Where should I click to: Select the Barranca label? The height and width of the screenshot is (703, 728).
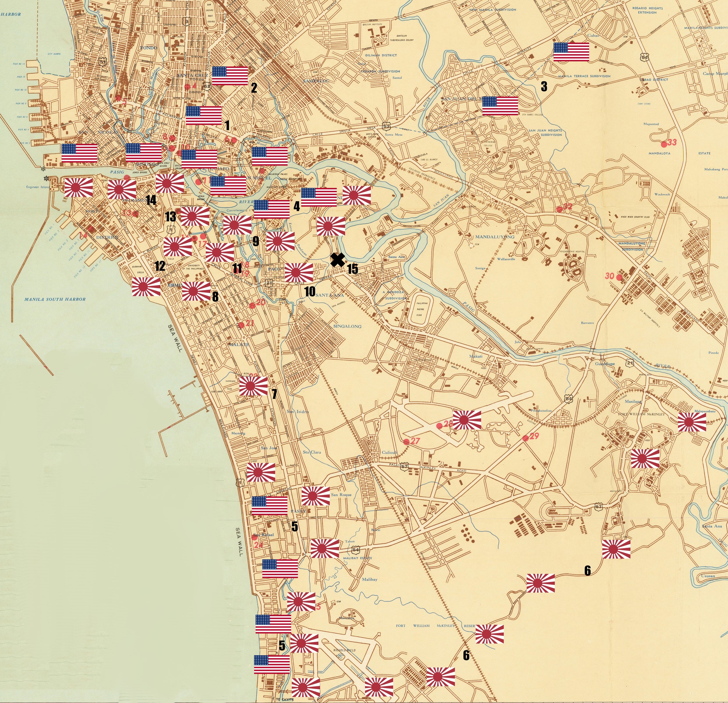coord(587,323)
